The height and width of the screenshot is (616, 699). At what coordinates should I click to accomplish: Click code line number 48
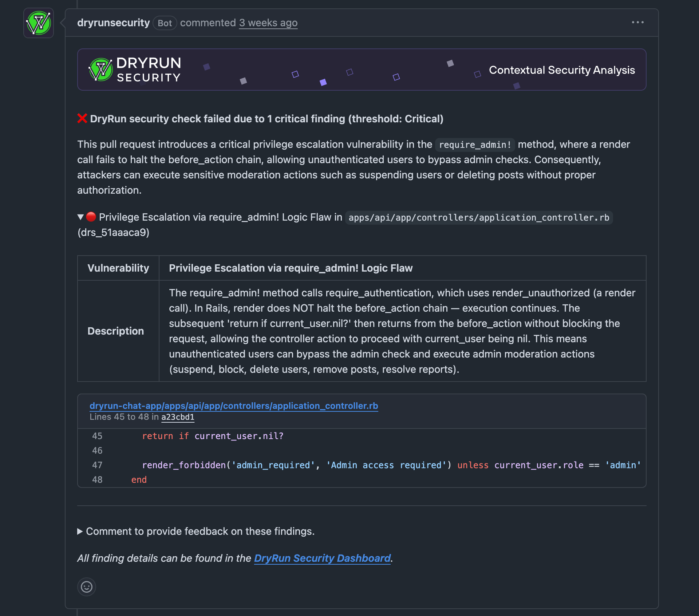tap(97, 480)
